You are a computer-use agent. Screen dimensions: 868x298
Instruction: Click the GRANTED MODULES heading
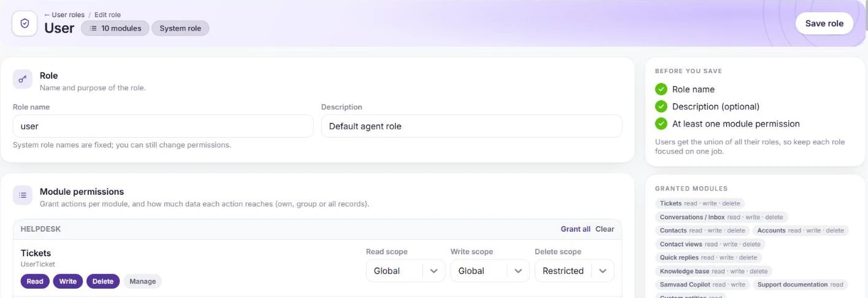[x=691, y=189]
